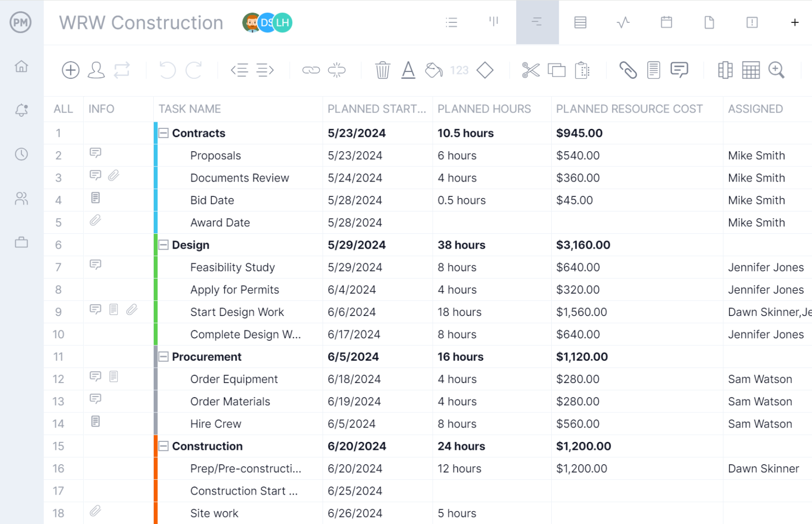Open the briefcase portfolio sidebar icon

(21, 242)
